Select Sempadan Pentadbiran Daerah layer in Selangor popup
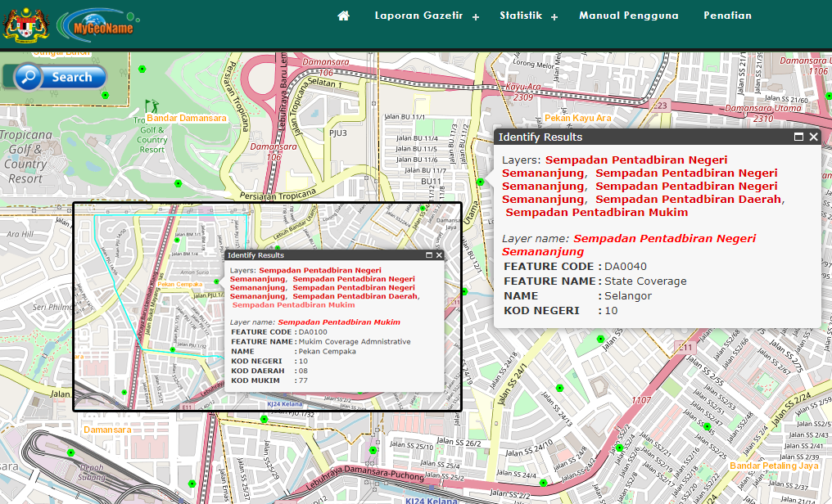The height and width of the screenshot is (504, 832). pos(688,200)
